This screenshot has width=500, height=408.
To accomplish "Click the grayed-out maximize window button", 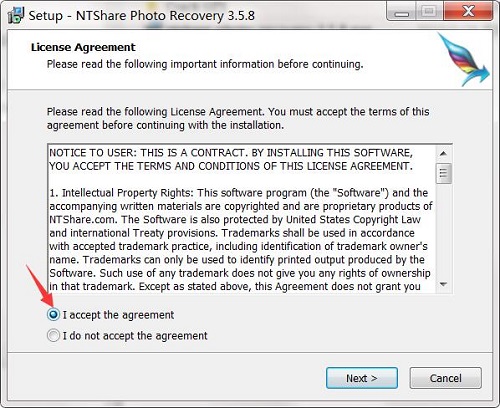I will tap(430, 12).
